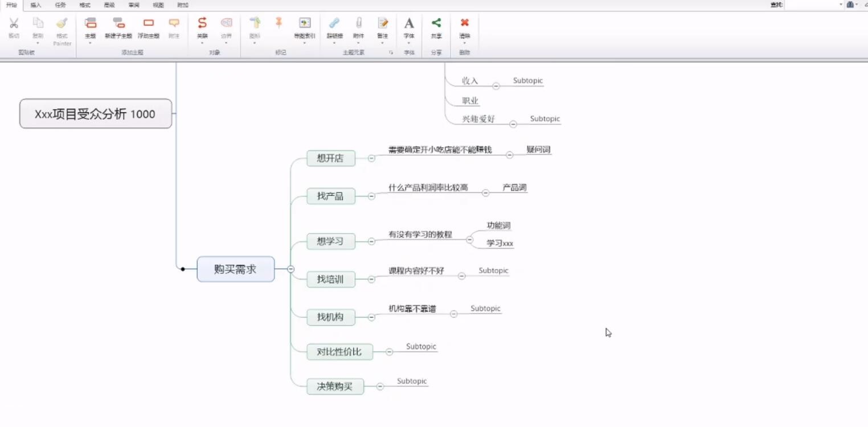Select the 产品词 subtopic text
The image size is (868, 427).
point(514,187)
